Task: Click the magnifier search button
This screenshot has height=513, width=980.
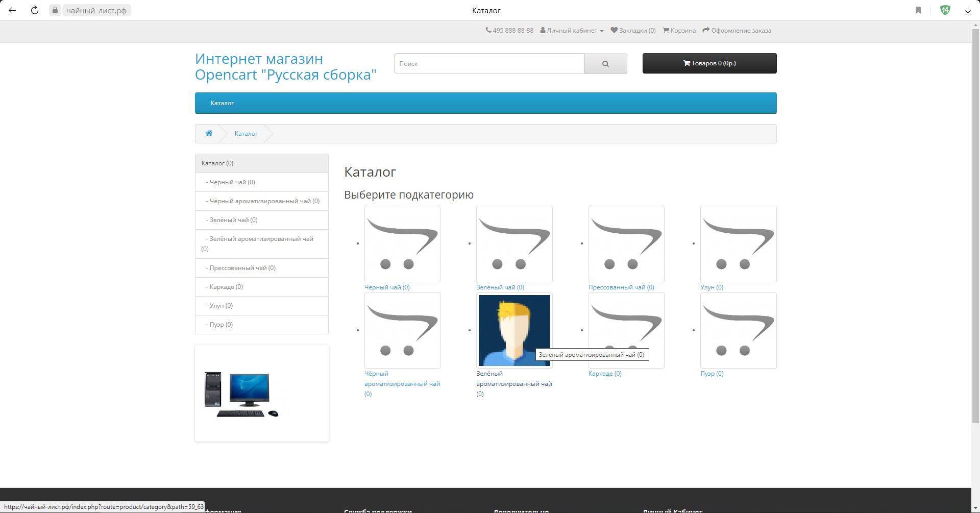Action: pos(605,64)
